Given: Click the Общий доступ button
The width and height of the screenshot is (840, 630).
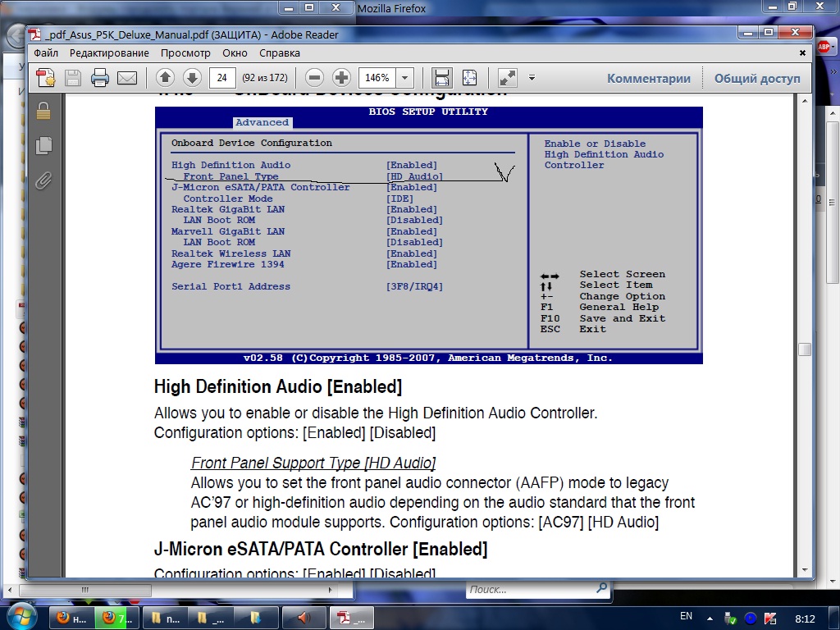Looking at the screenshot, I should tap(756, 79).
